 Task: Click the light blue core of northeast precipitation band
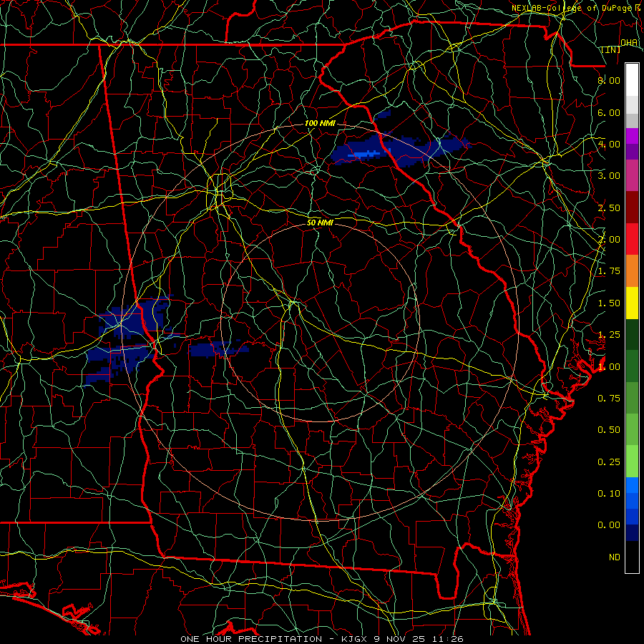click(364, 155)
